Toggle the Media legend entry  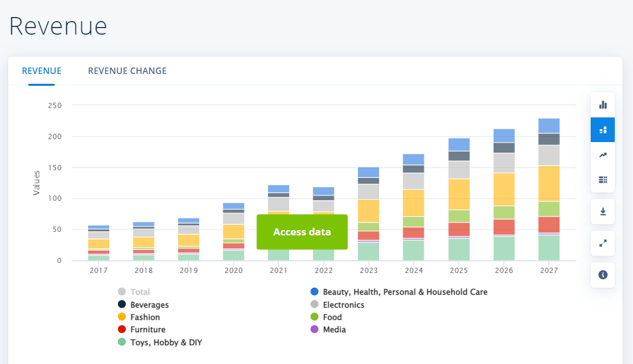(x=334, y=329)
